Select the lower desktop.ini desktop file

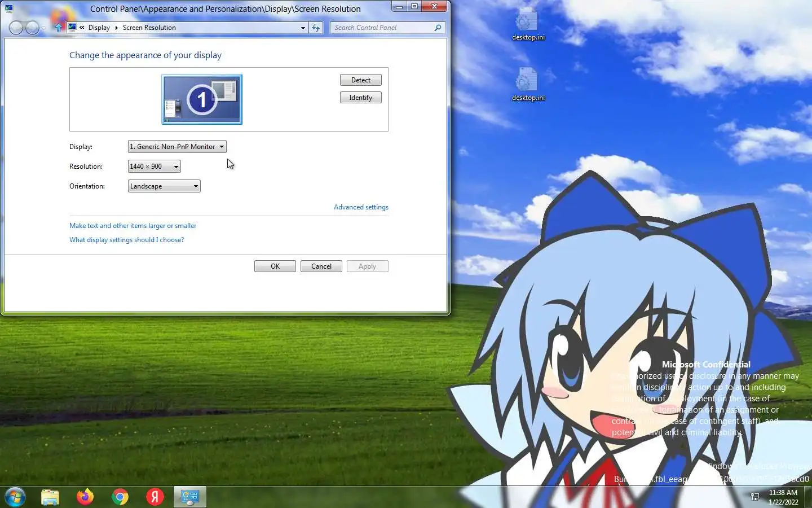point(528,85)
